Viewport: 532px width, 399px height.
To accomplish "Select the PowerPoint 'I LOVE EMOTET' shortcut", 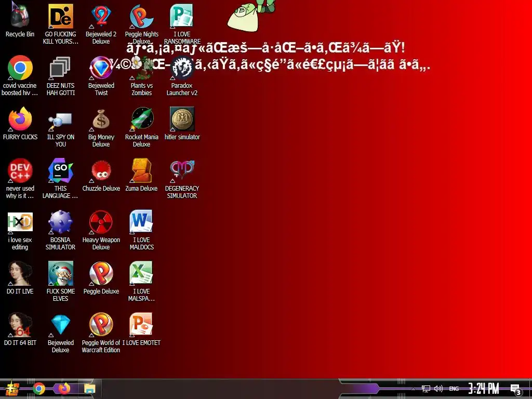I will pyautogui.click(x=141, y=329).
